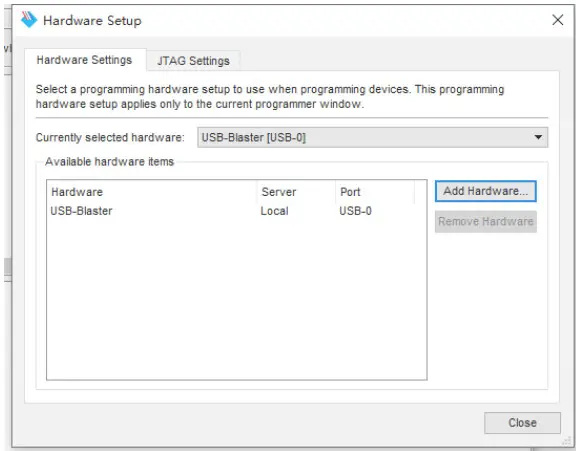Close Hardware Setup window with X

click(558, 20)
